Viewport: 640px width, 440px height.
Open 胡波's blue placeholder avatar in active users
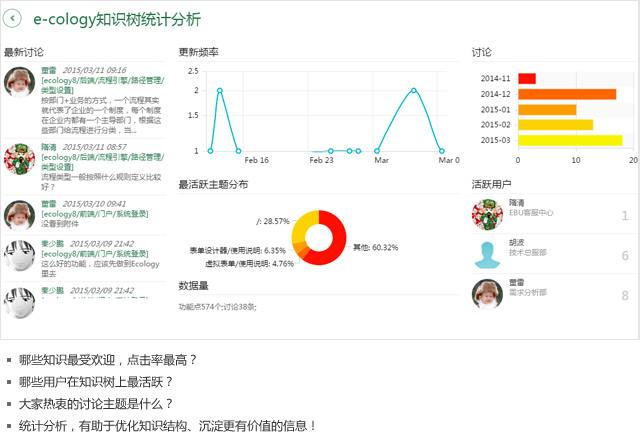coord(488,255)
